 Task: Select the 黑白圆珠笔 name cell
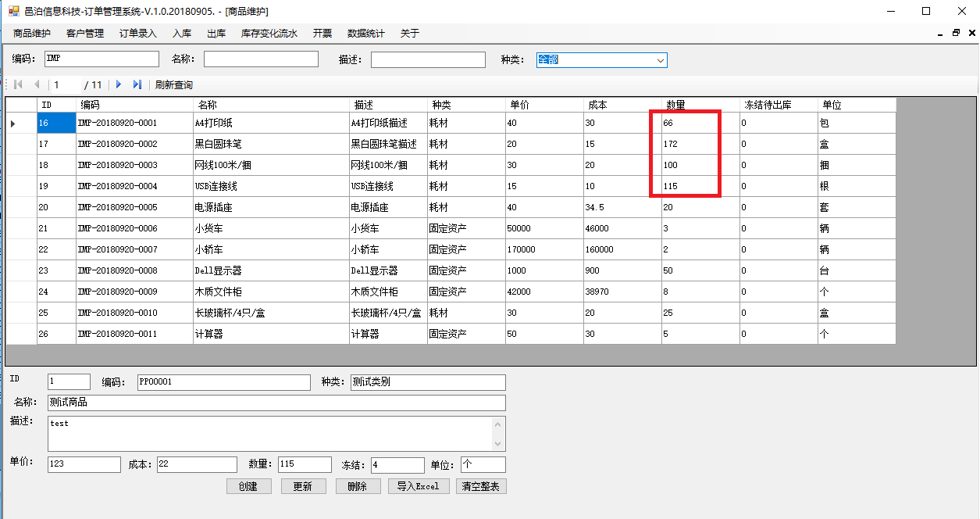[x=271, y=144]
